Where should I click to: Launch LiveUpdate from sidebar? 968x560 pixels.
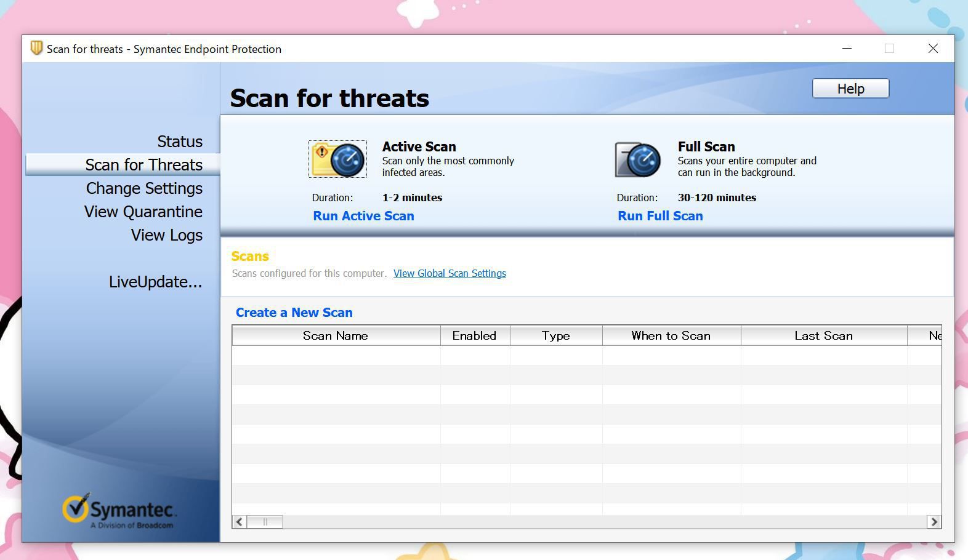(x=156, y=282)
